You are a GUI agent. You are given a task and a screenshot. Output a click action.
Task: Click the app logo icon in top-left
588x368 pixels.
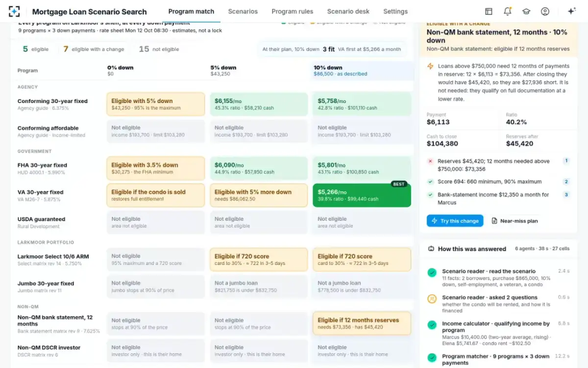coord(14,11)
